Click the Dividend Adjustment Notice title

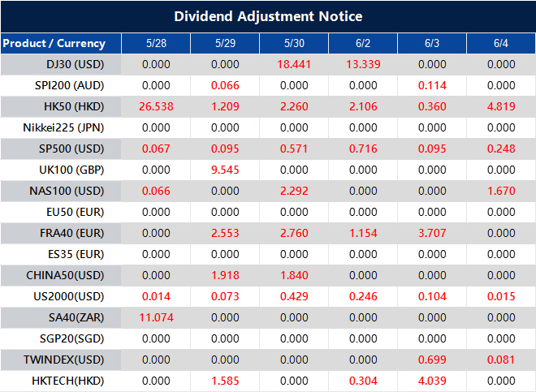click(268, 16)
